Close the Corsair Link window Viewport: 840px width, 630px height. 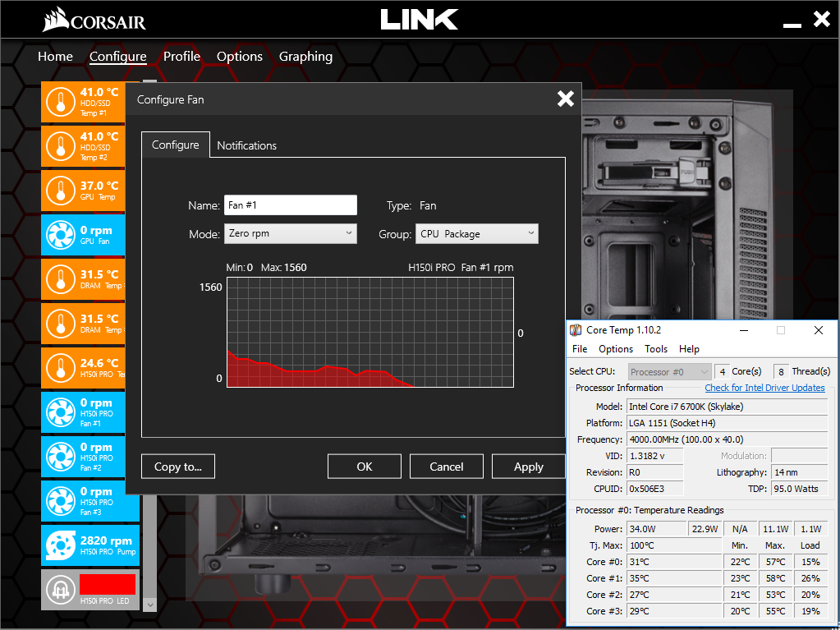pos(822,19)
